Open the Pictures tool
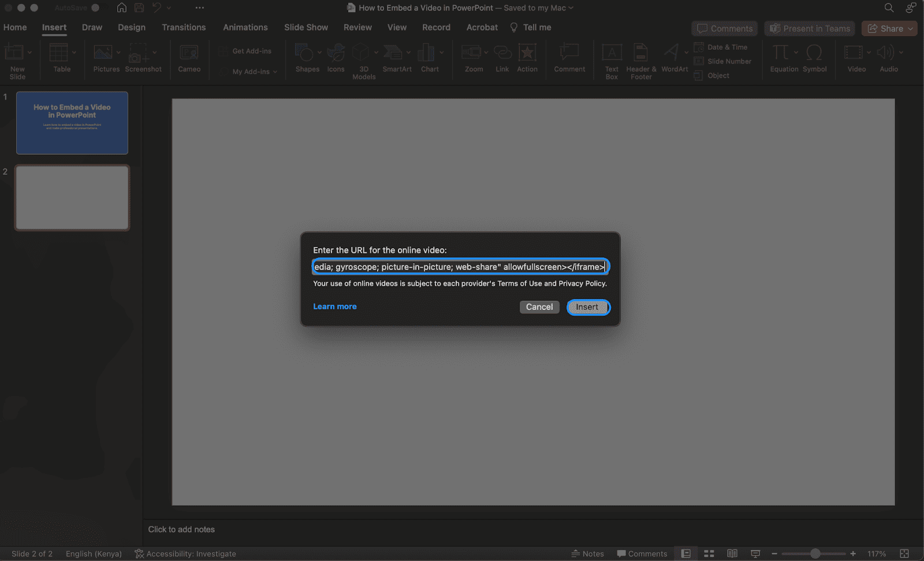The height and width of the screenshot is (561, 924). (x=103, y=53)
